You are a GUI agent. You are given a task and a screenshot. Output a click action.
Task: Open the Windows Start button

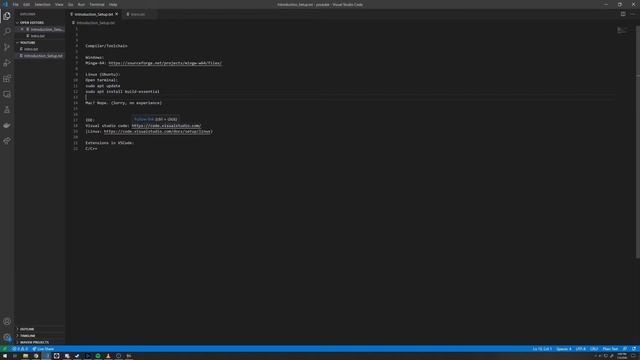5,356
